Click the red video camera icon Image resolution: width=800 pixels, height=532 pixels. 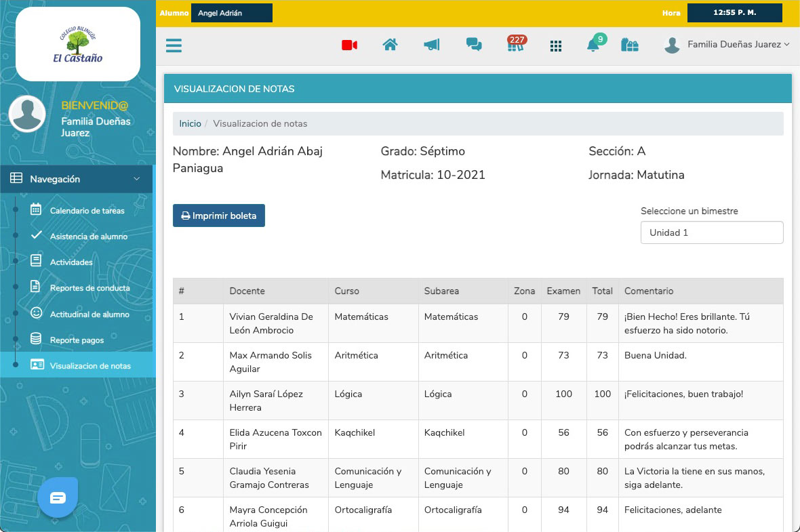pos(349,45)
